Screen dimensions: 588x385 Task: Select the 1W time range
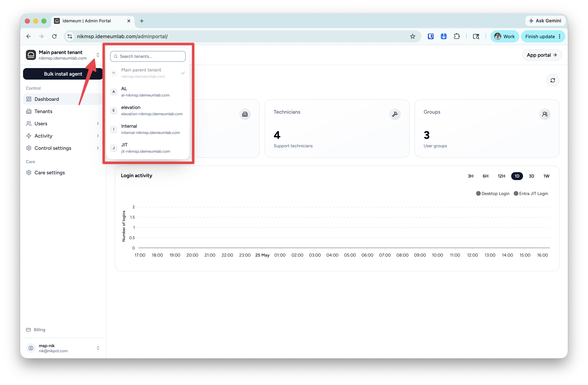546,176
